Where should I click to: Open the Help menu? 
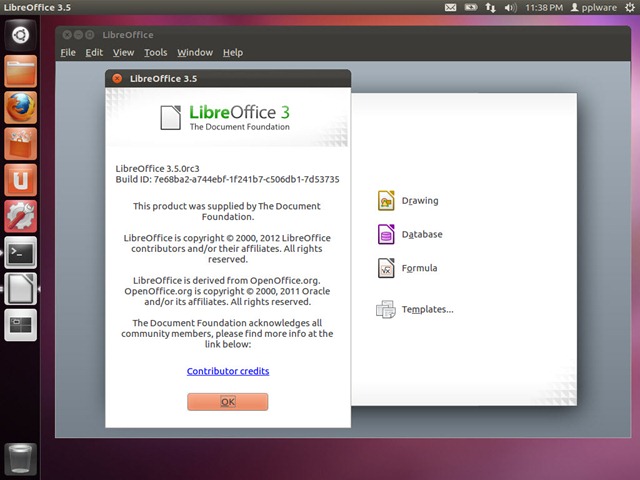click(x=233, y=53)
